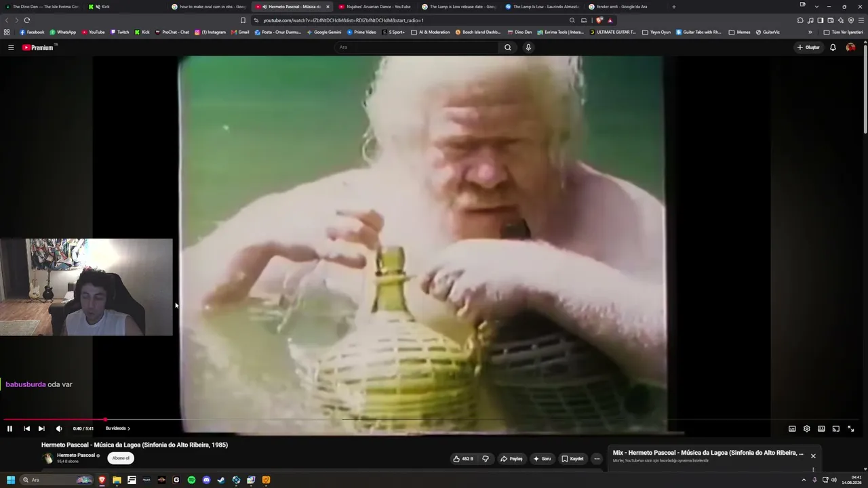
Task: Open the Brave Rewards triangle icon
Action: [x=610, y=20]
